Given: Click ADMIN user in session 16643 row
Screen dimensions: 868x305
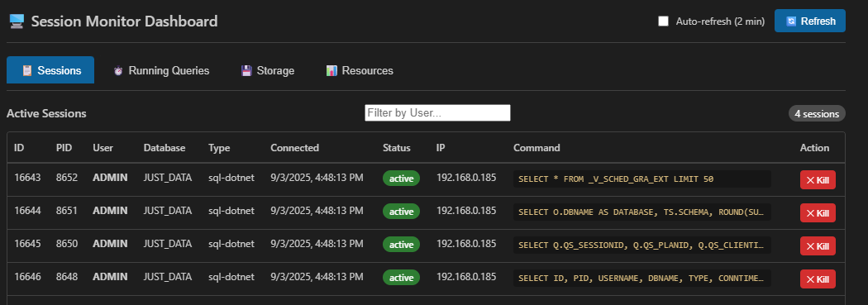Looking at the screenshot, I should [x=110, y=178].
